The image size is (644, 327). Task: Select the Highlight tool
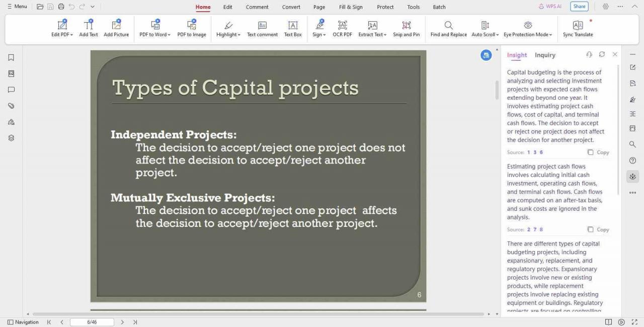click(x=228, y=28)
